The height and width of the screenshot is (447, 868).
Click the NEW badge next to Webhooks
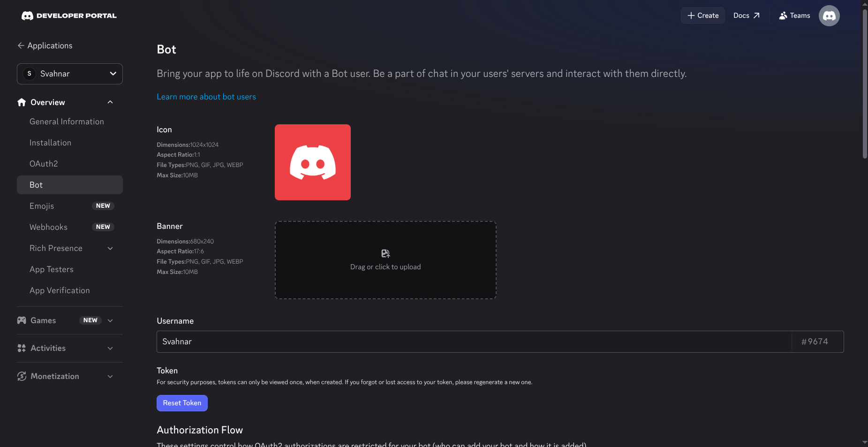[103, 227]
